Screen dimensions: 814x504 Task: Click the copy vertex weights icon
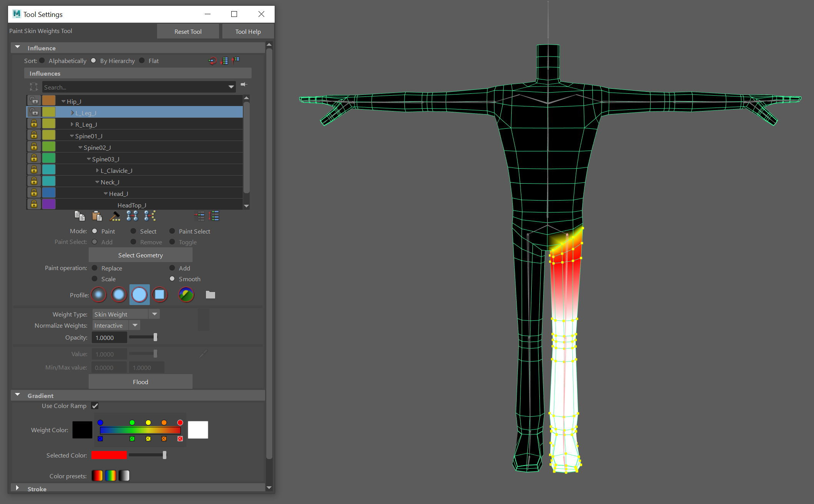point(80,216)
